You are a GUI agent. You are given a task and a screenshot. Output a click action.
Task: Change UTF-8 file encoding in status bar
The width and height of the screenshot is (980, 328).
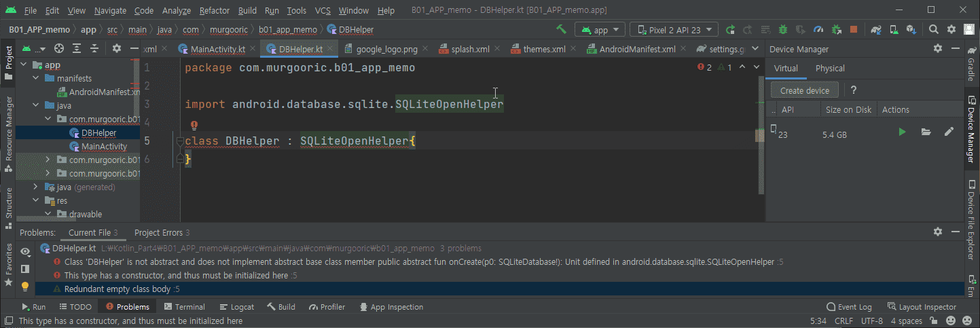pos(871,321)
